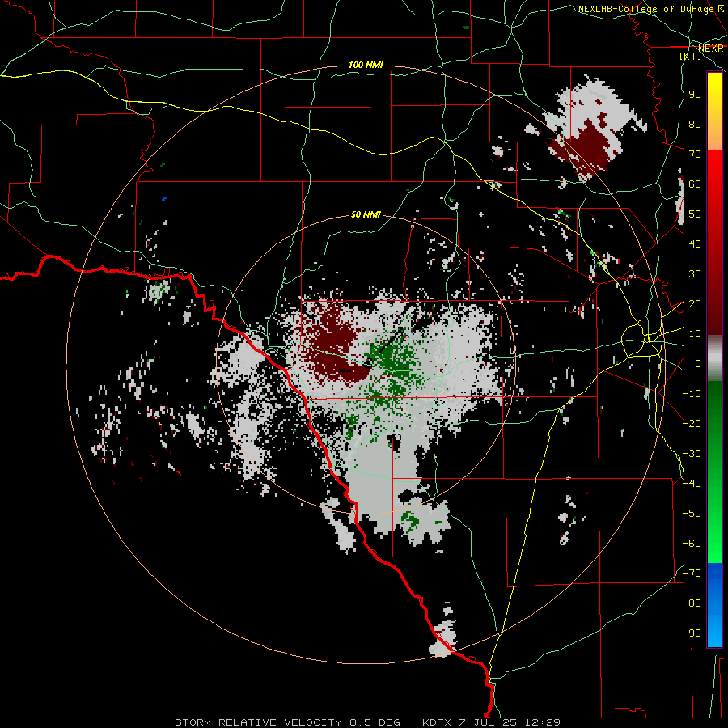The height and width of the screenshot is (728, 728).
Task: Click the 80 value on velocity scale
Action: (695, 124)
